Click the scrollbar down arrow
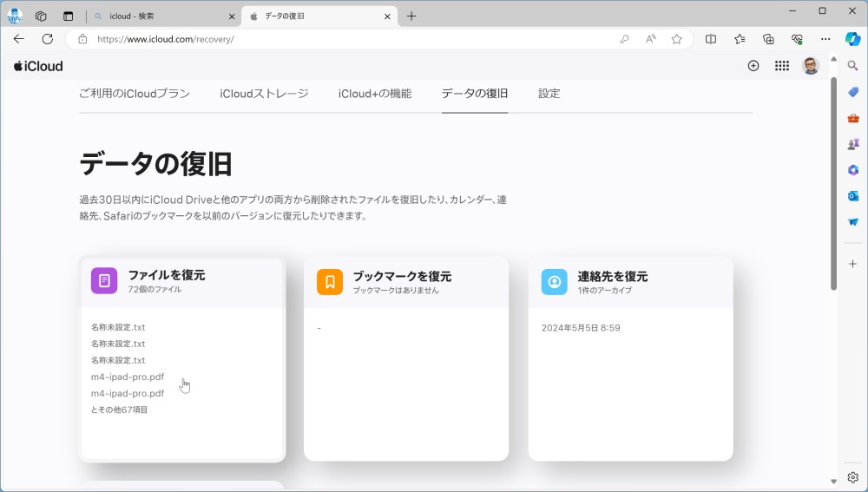Screen dimensions: 868x492 tap(833, 482)
